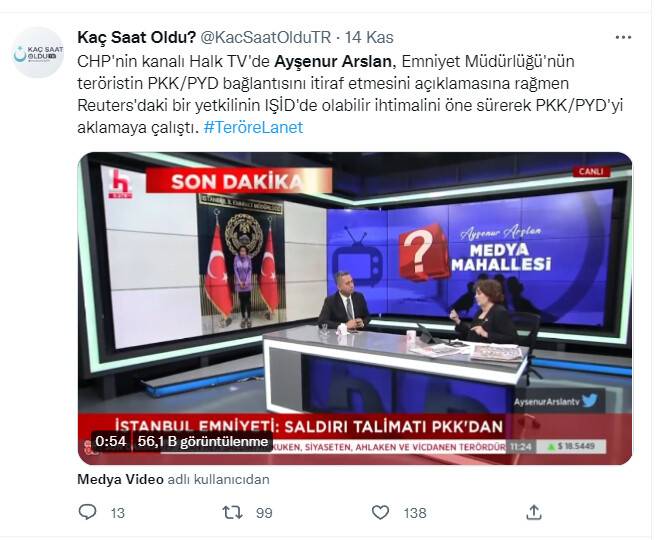Open the Medya Video source link

(x=120, y=479)
